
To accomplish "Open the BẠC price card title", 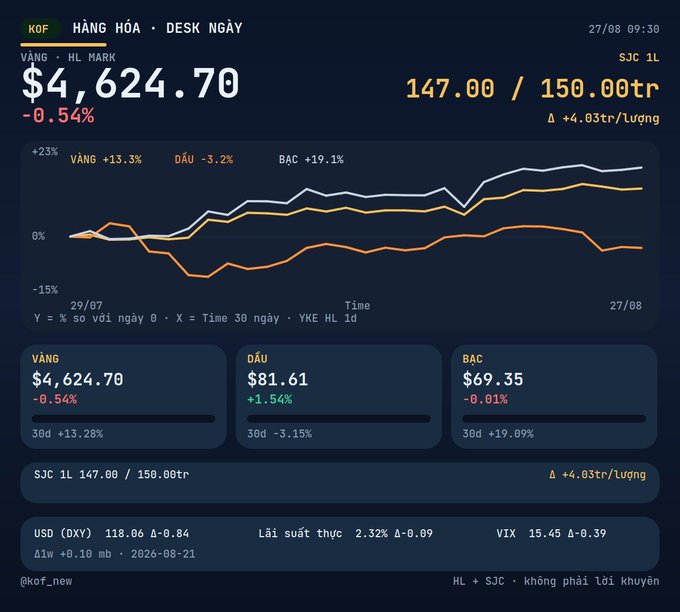I will (x=473, y=359).
